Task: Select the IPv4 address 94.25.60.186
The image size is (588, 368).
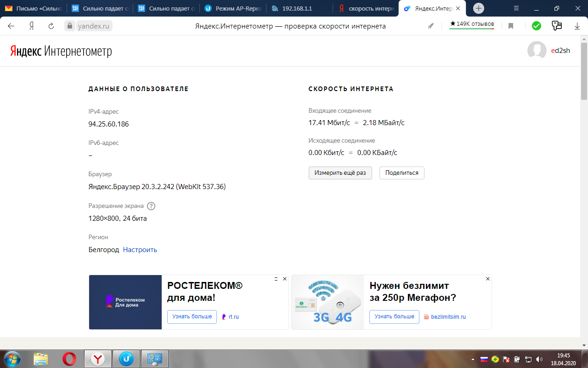Action: tap(108, 124)
